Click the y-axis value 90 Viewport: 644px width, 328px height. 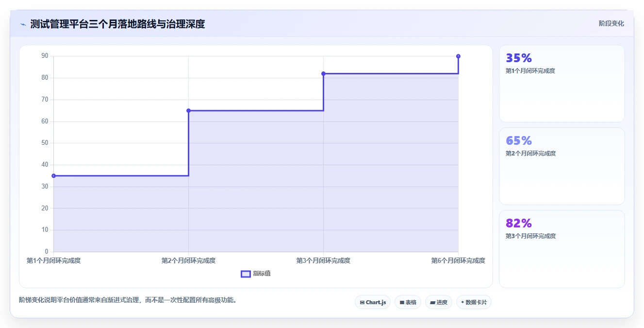coord(45,56)
